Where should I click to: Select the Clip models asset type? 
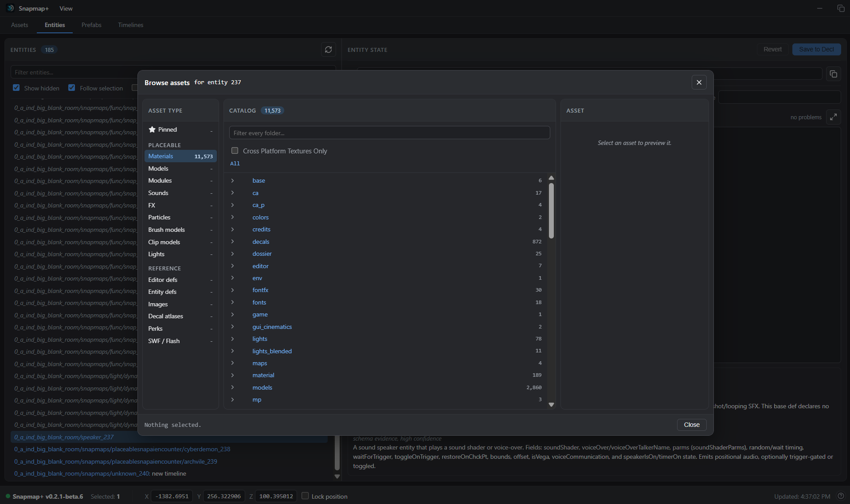pos(180,242)
